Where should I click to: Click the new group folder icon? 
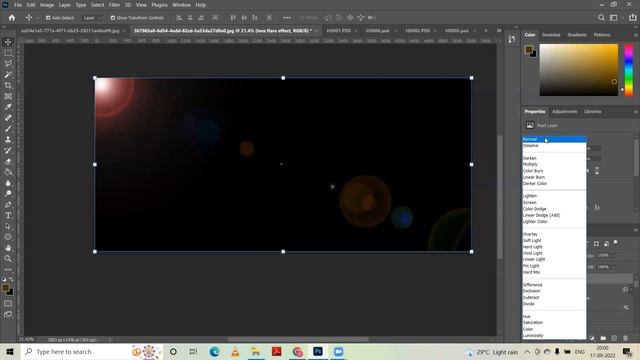pyautogui.click(x=603, y=338)
